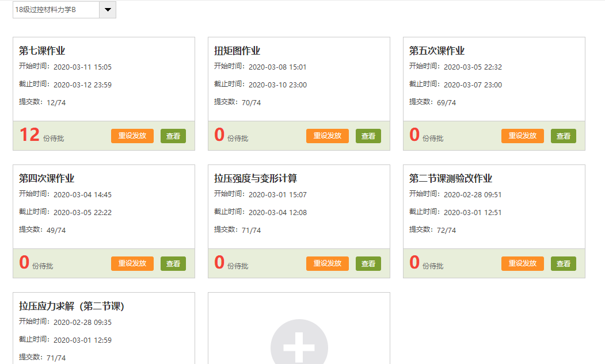Open 查看 for 第五次课作业

564,136
